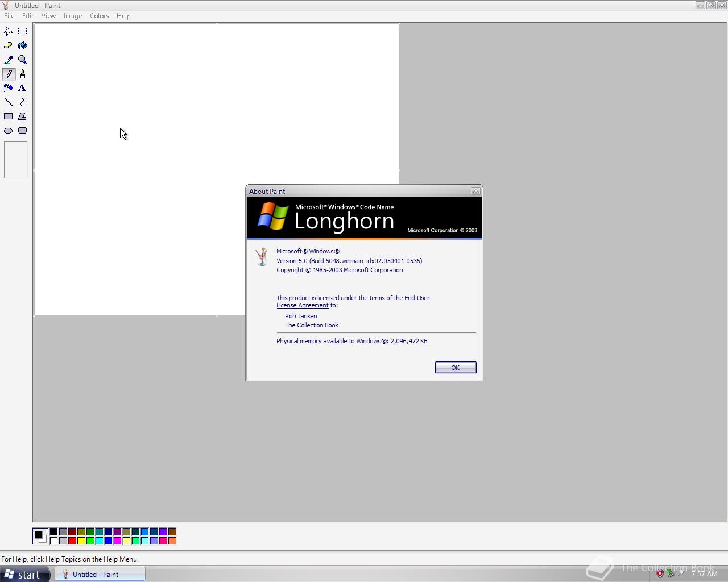Click the red security shield tray icon
Viewport: 728px width, 582px height.
click(660, 573)
